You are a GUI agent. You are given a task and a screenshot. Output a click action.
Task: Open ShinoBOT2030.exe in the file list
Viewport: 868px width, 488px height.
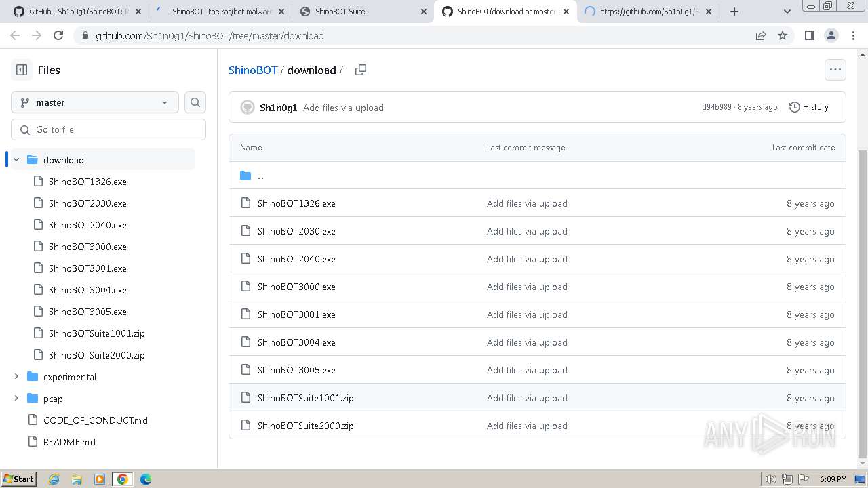[x=296, y=231]
